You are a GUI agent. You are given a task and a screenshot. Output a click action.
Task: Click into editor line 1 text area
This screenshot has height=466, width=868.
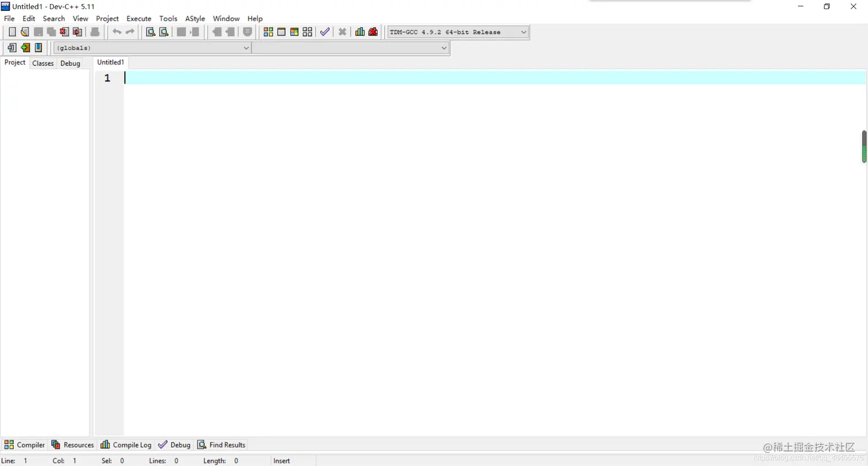pyautogui.click(x=494, y=78)
